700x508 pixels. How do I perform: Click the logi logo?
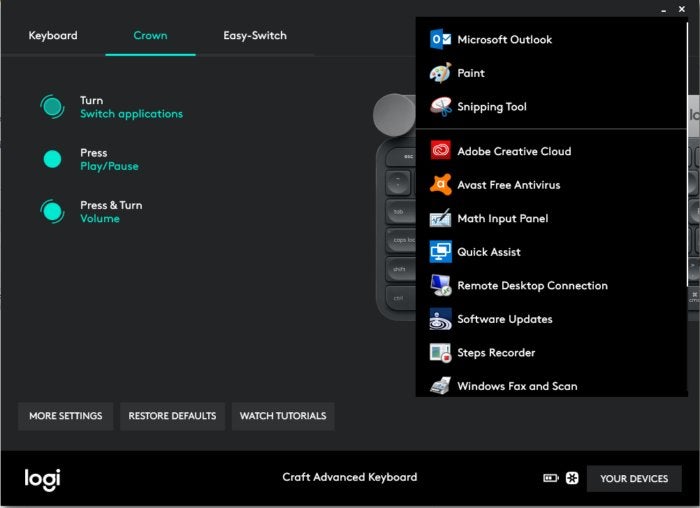tap(42, 479)
